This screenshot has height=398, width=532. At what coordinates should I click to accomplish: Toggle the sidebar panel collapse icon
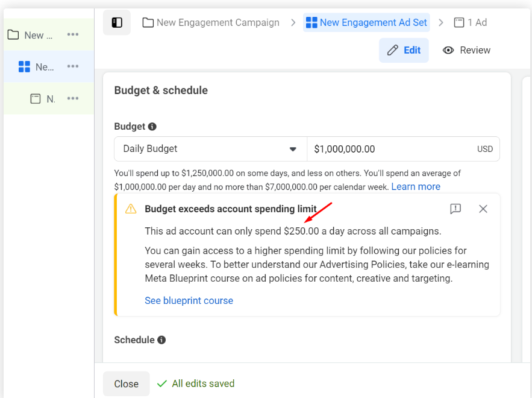tap(117, 22)
